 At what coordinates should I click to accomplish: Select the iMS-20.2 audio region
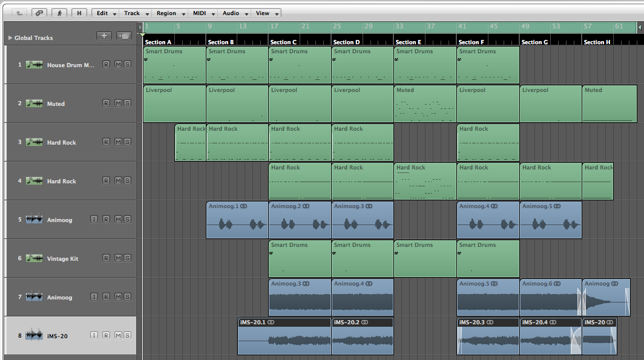[x=362, y=336]
